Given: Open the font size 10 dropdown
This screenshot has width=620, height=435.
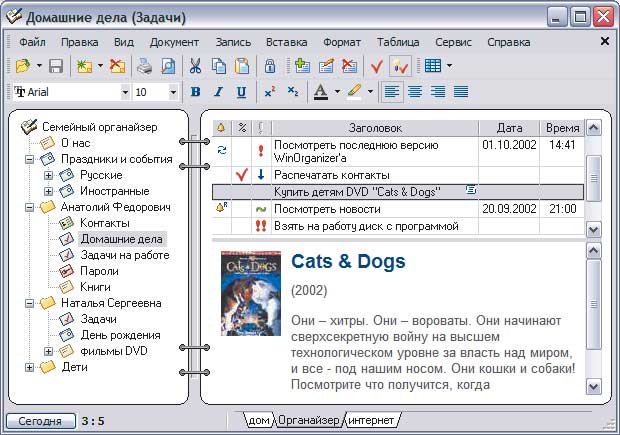Looking at the screenshot, I should point(173,92).
